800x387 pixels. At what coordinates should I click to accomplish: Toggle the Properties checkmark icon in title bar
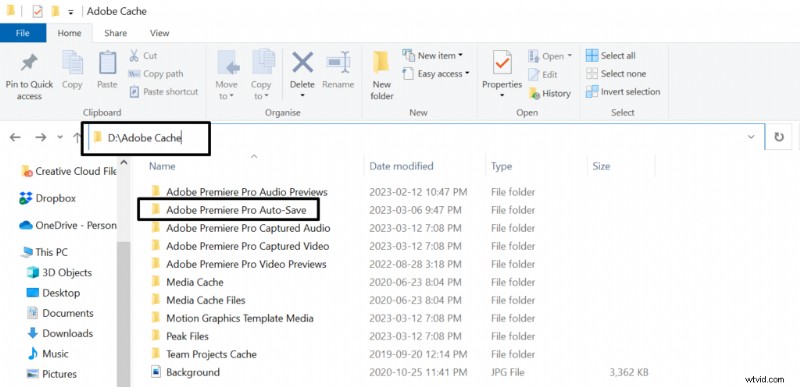pyautogui.click(x=37, y=11)
